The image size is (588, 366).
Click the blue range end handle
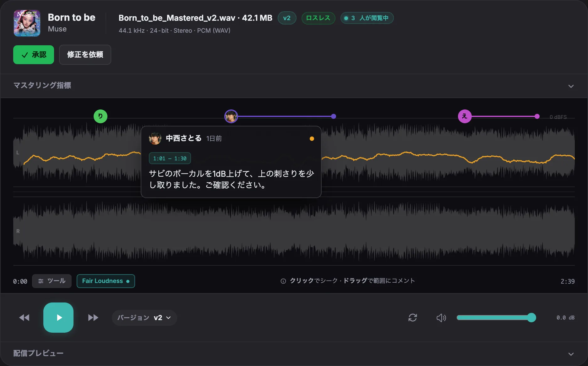334,116
